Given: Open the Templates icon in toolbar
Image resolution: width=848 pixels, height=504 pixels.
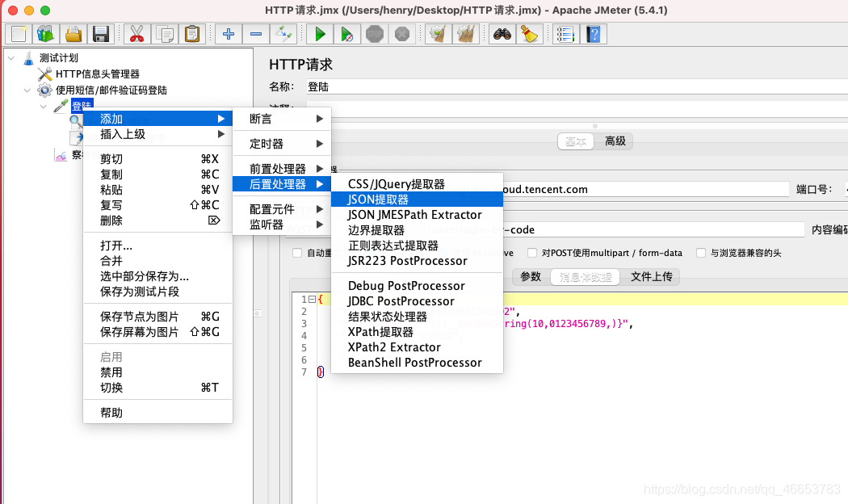Looking at the screenshot, I should 46,34.
